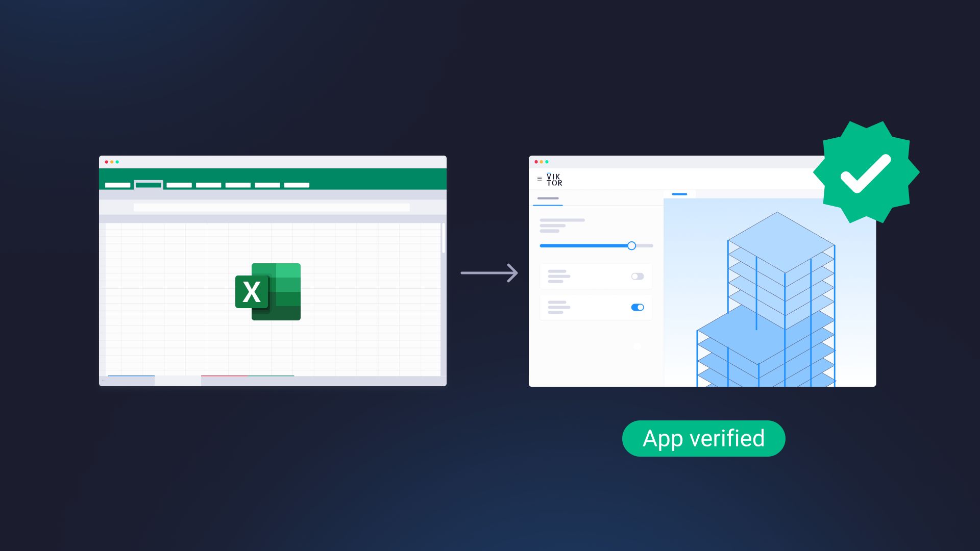Maximize the VIKTOR window with green dot
980x551 pixels.
point(547,162)
